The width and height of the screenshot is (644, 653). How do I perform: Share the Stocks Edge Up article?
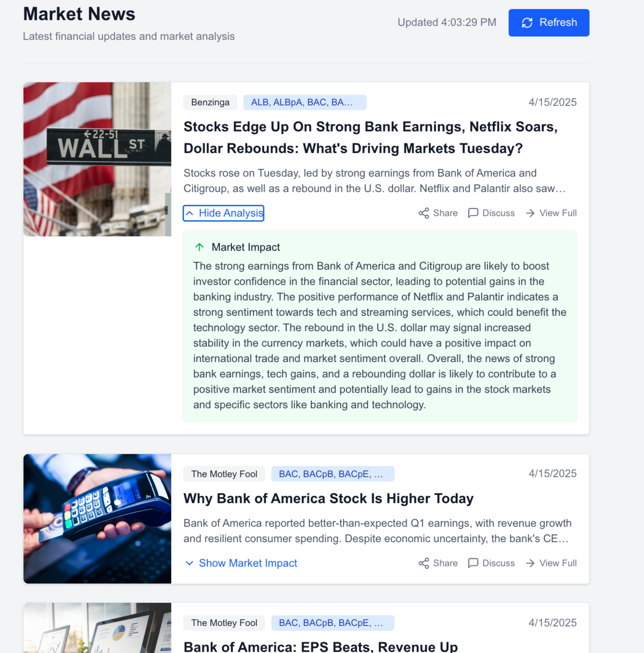438,213
